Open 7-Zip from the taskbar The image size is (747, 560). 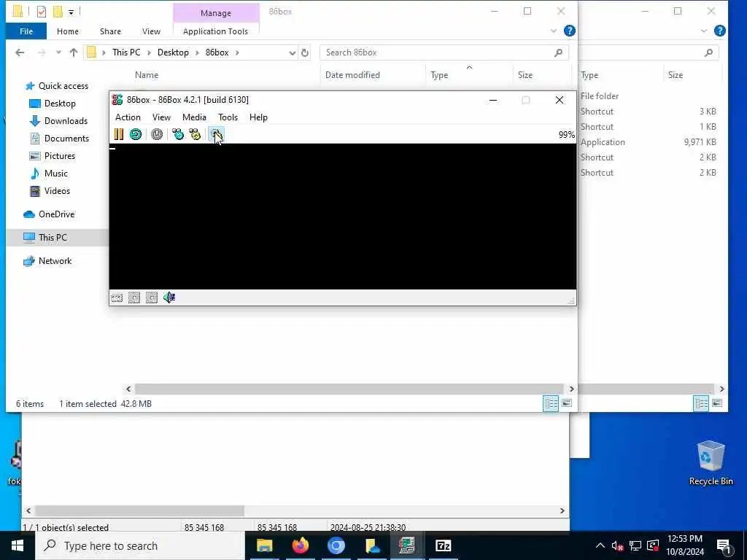[x=443, y=545]
